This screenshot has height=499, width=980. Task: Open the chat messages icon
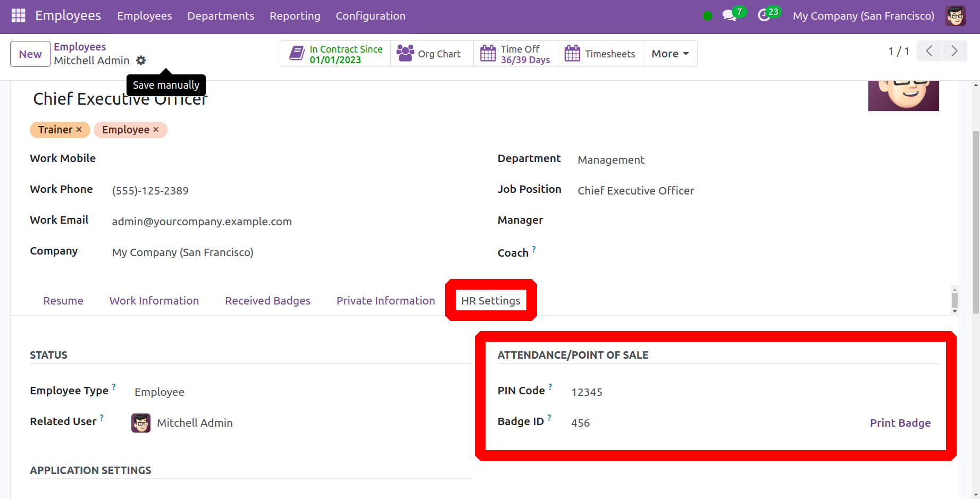pyautogui.click(x=730, y=16)
